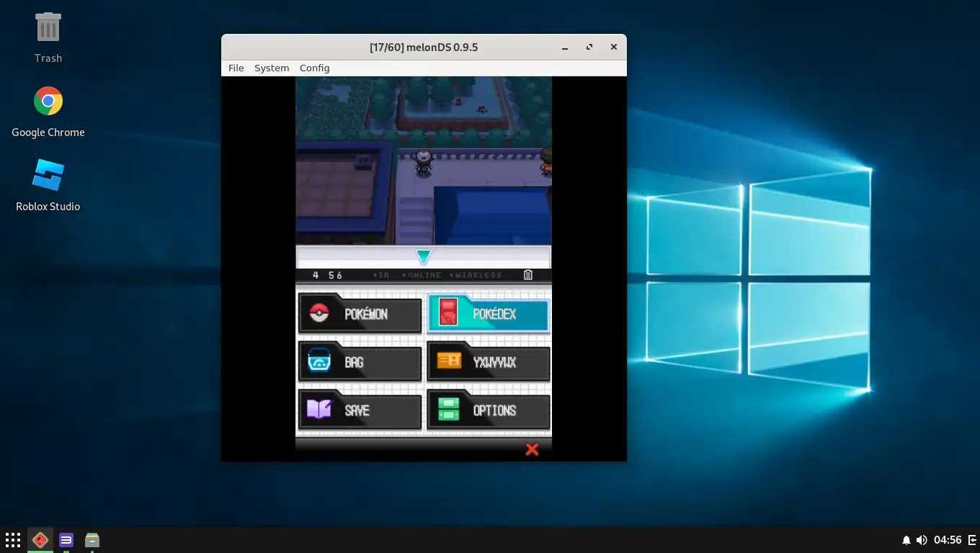Click the battery indicator icon in game
Screen dimensions: 980x553
click(528, 275)
